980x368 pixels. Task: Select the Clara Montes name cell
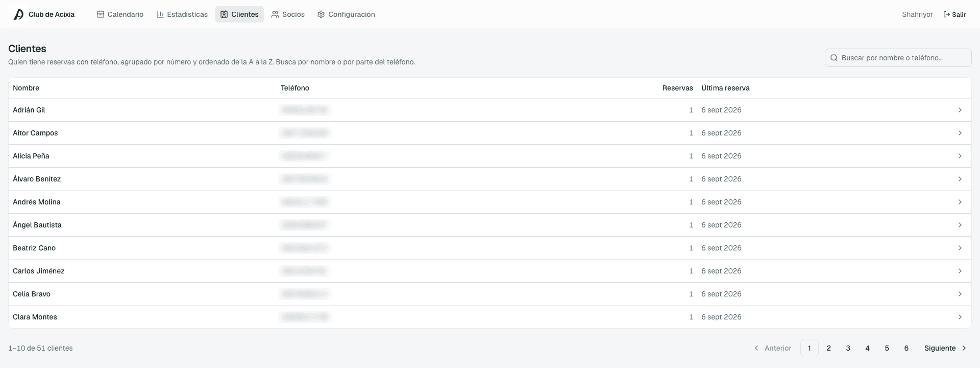pyautogui.click(x=35, y=317)
